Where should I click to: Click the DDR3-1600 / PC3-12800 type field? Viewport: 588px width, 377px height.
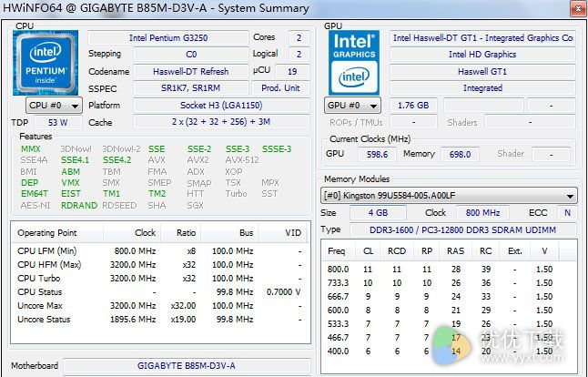click(462, 230)
